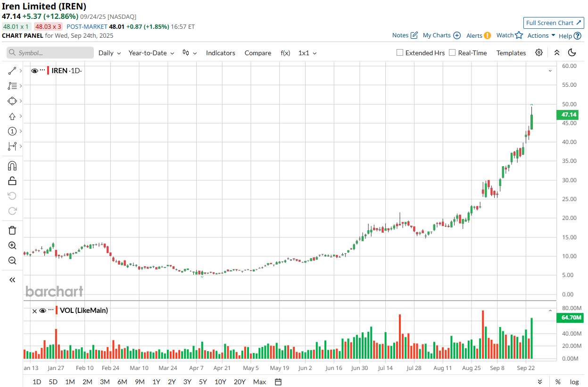
Task: Toggle the magnet snap tool
Action: (x=12, y=166)
